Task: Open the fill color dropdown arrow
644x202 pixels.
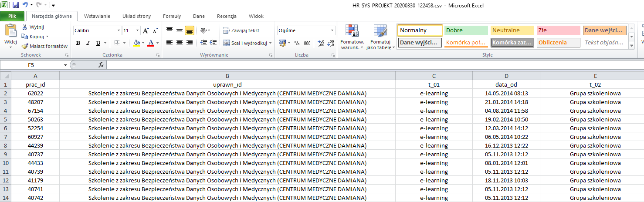Action: coord(142,43)
